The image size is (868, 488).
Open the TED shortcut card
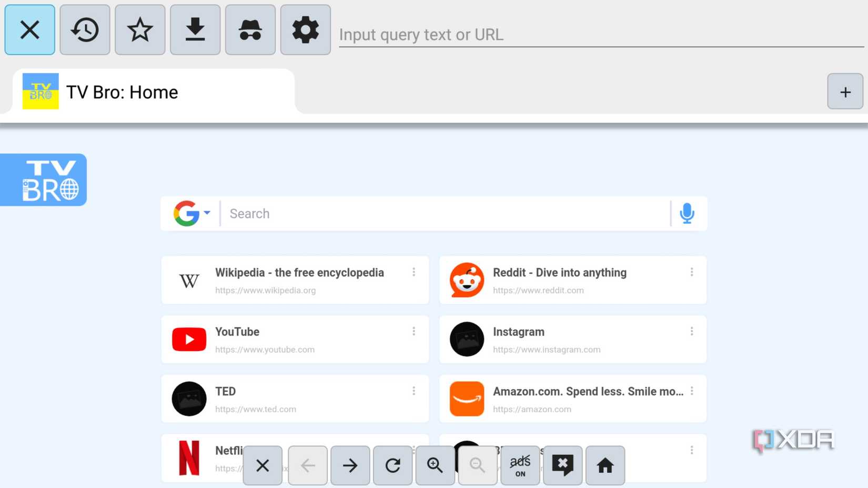point(295,399)
